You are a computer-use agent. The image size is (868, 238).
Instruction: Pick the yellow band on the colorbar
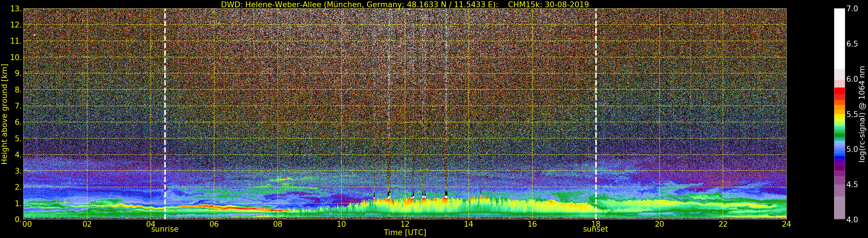[839, 116]
